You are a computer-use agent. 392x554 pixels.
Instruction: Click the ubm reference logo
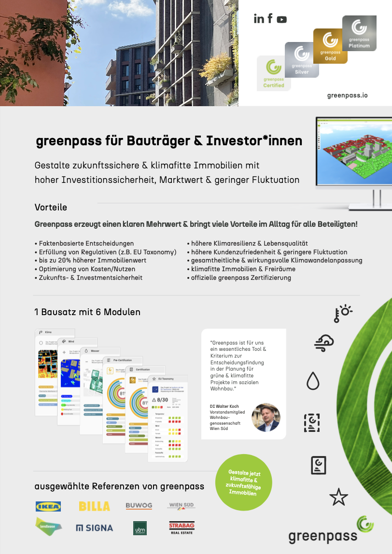(x=140, y=528)
